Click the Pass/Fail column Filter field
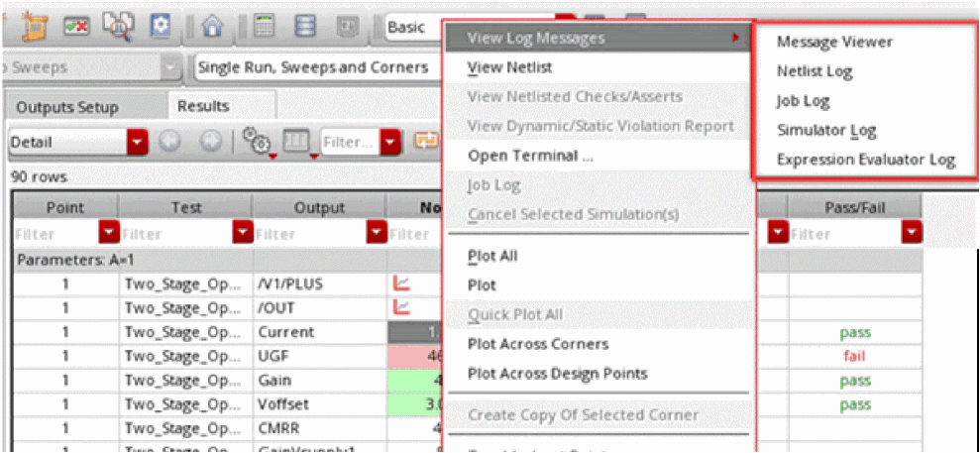Image resolution: width=980 pixels, height=453 pixels. (845, 235)
